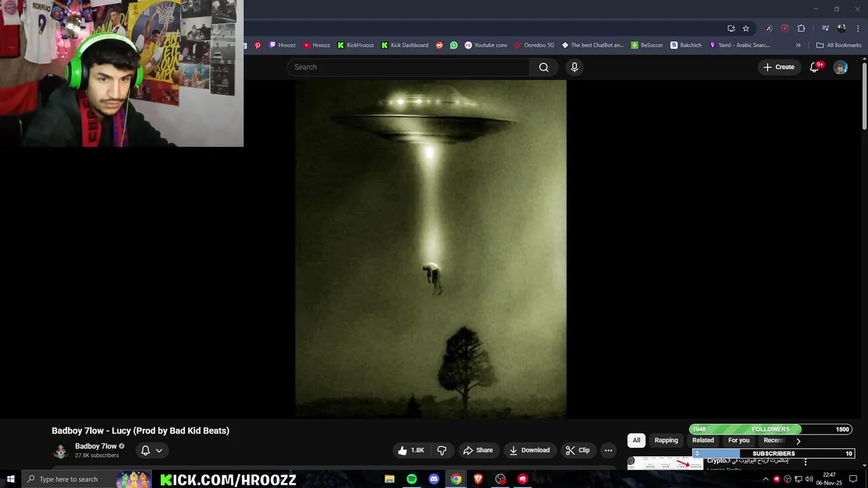Open the Reddit bookmark icon
The height and width of the screenshot is (488, 868).
click(439, 45)
